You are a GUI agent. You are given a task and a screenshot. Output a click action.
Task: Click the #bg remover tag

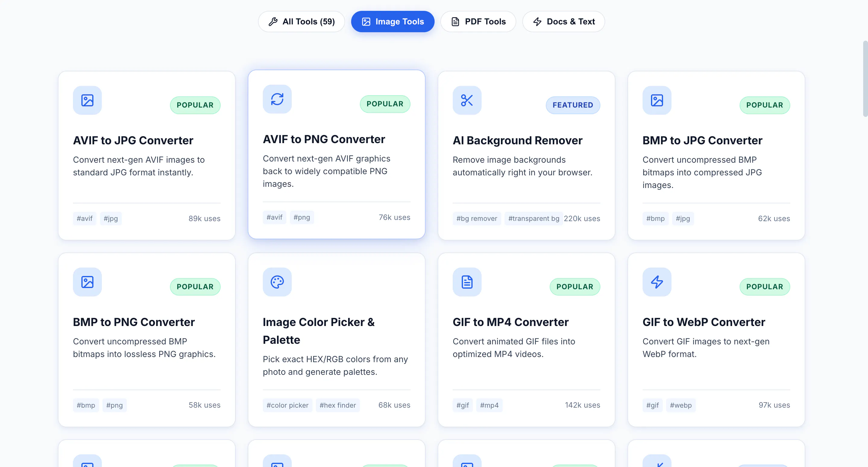pos(476,219)
